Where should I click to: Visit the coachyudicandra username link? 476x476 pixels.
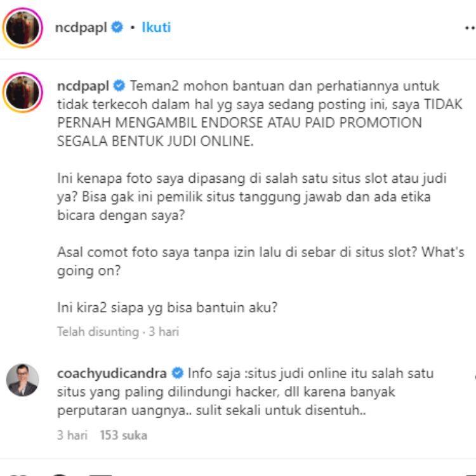112,373
